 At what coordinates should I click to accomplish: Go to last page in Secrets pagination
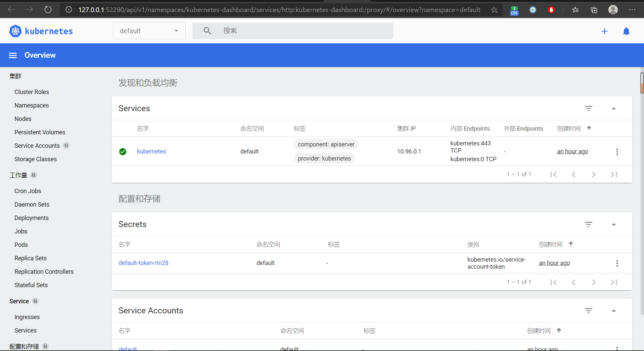tap(614, 282)
